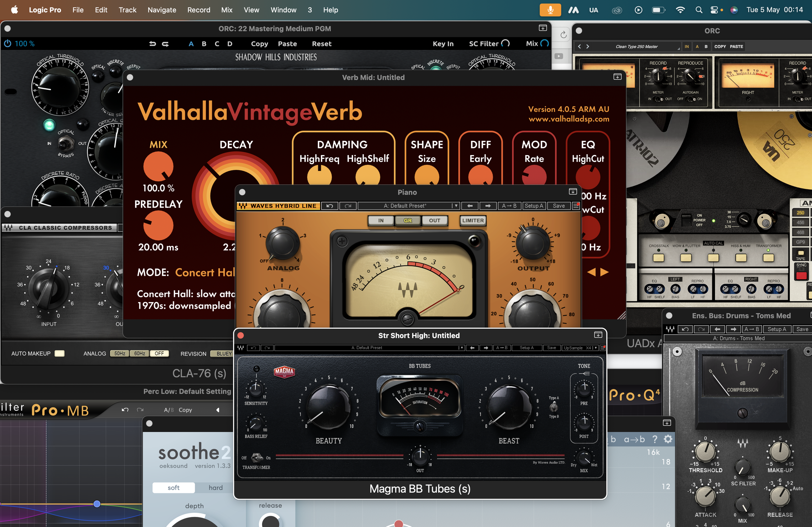Click redo icon in Waves Hybrid Line toolbar
Viewport: 812px width, 527px height.
(x=348, y=206)
